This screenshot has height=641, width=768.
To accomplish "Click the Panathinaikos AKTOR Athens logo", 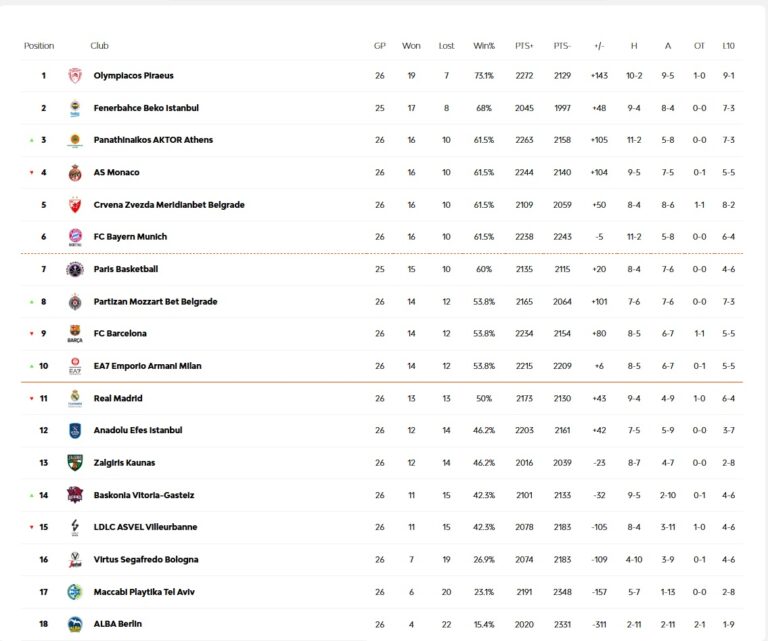I will coord(75,140).
